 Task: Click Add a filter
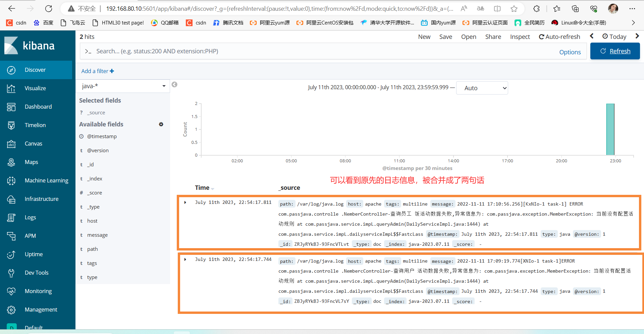[98, 71]
